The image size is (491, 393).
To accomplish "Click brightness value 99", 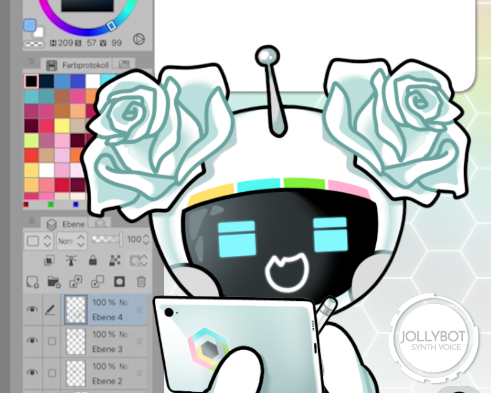I will (x=116, y=43).
